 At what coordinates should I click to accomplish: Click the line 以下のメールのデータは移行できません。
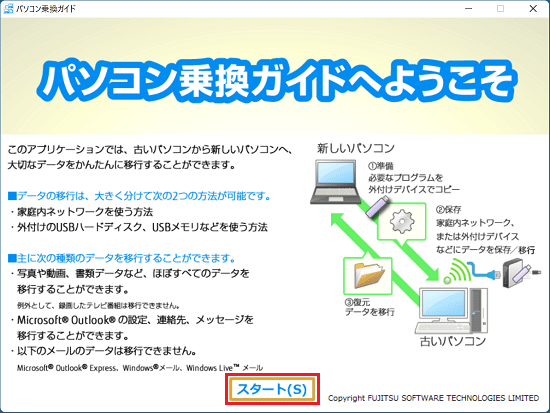click(103, 351)
